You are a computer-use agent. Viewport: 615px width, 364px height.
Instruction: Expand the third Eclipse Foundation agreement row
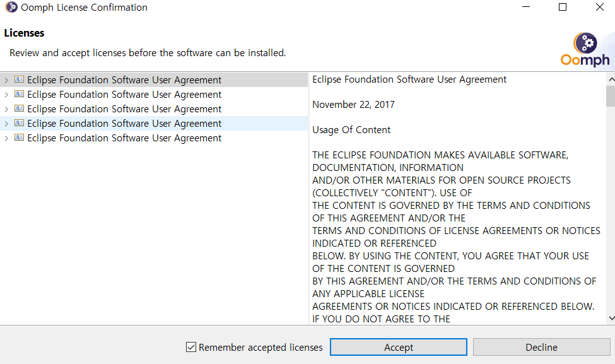[x=6, y=109]
